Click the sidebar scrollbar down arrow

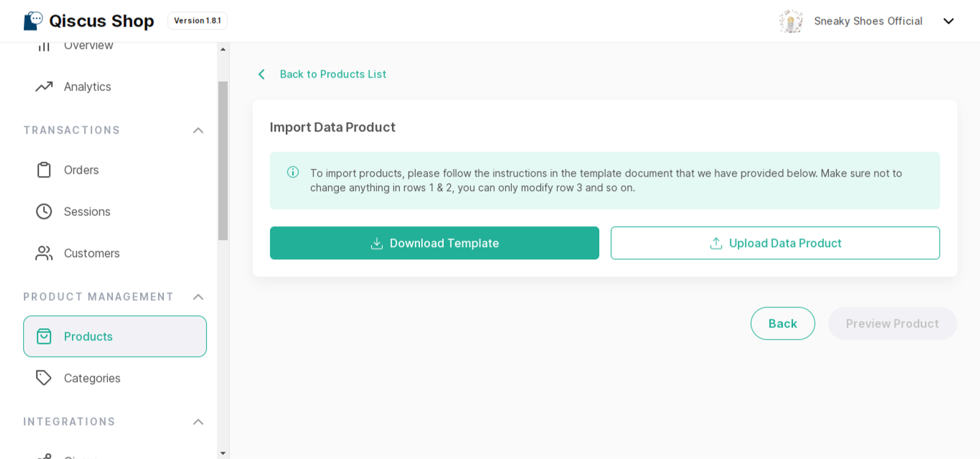[223, 453]
